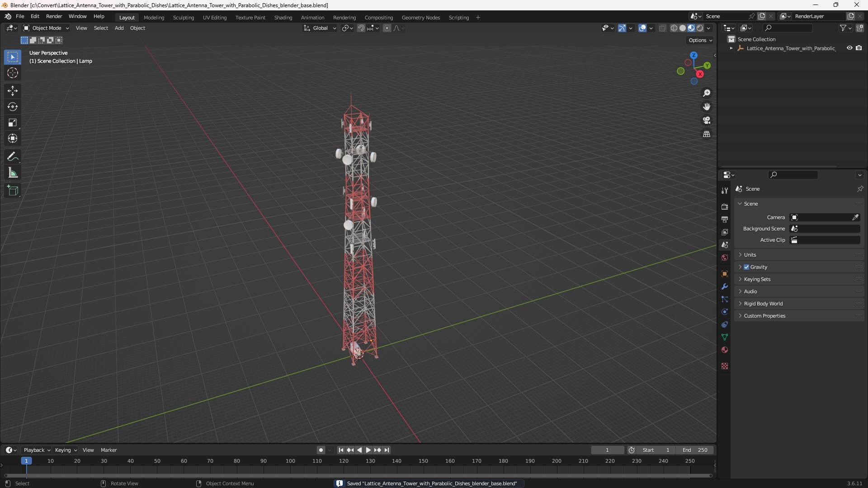This screenshot has height=488, width=868.
Task: Click the eyedropper next to Camera field
Action: [855, 217]
